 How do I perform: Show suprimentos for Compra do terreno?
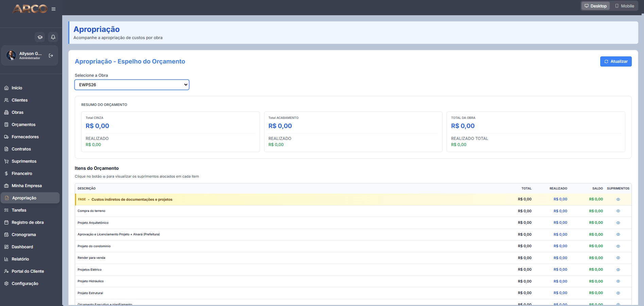[x=618, y=211]
